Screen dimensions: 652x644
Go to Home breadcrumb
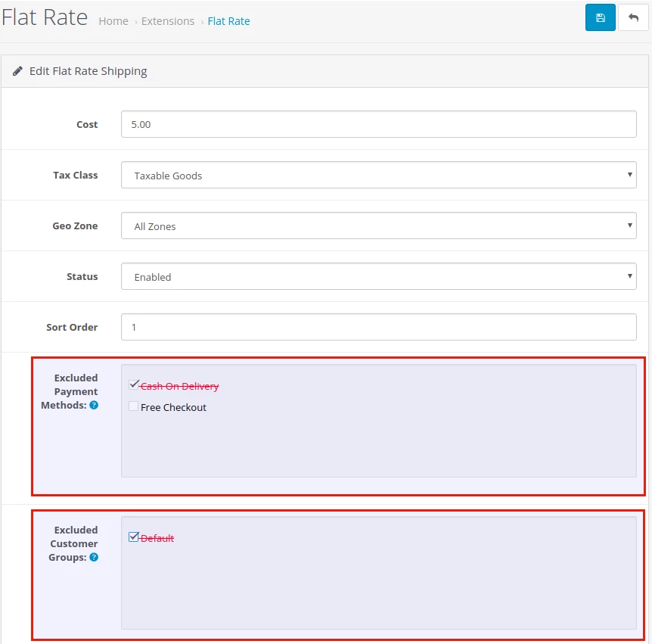113,21
